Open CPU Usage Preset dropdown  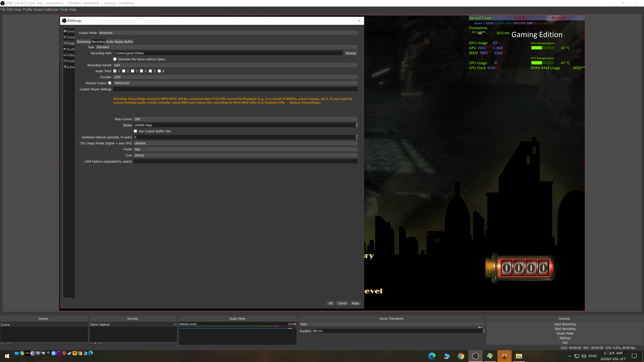point(245,143)
